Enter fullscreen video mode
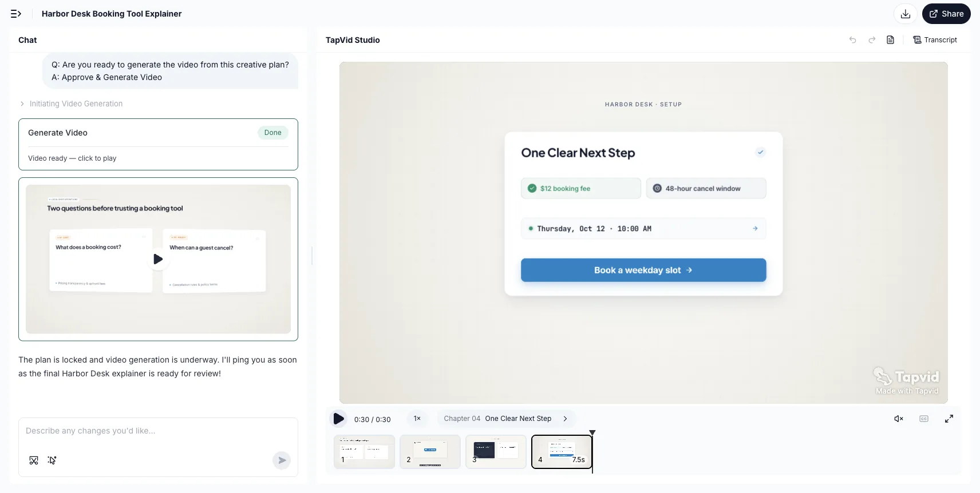 pyautogui.click(x=949, y=419)
